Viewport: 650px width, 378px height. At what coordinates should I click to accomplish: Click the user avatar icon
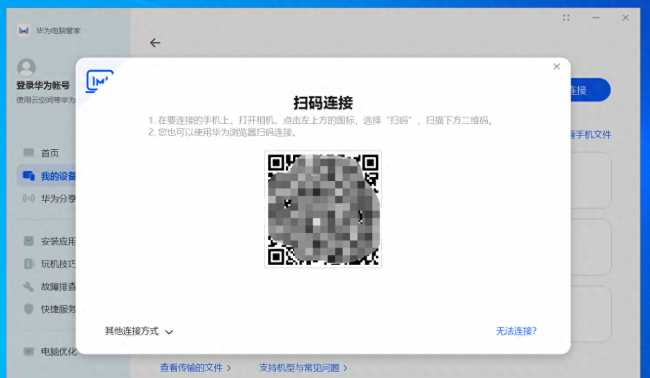click(27, 68)
